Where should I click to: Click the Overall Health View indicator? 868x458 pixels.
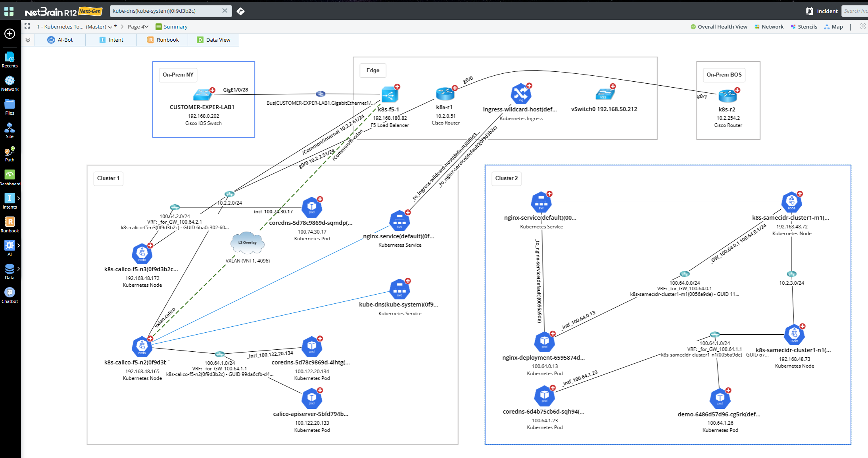[718, 27]
